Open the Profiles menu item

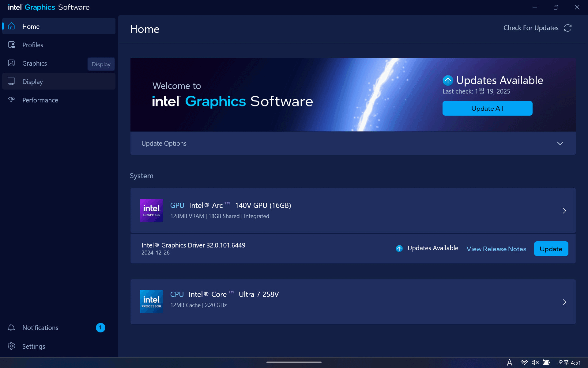pos(59,45)
